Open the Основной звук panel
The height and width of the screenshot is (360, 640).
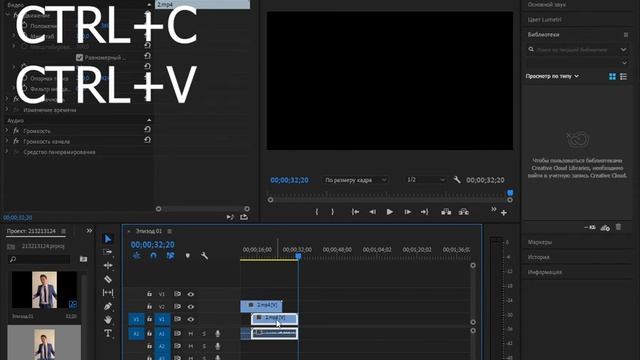547,5
